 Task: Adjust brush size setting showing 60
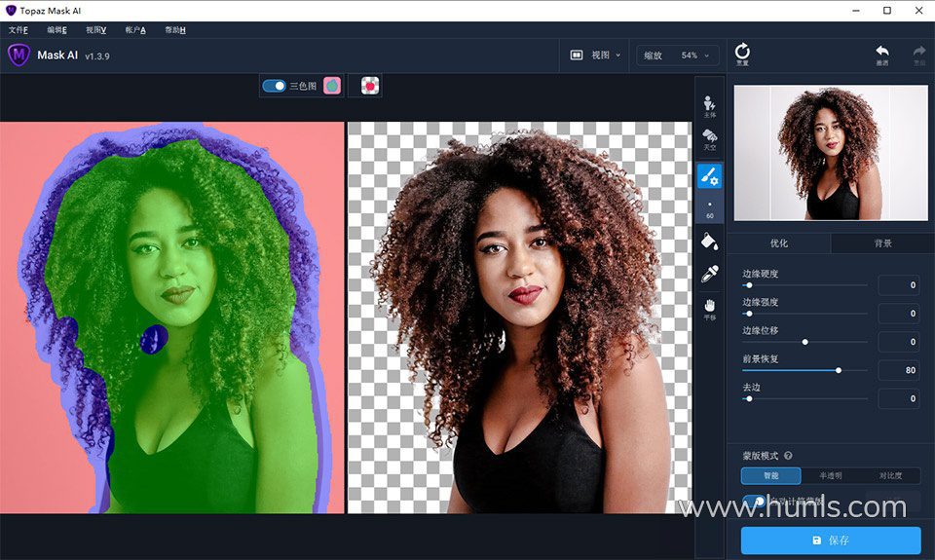click(710, 209)
